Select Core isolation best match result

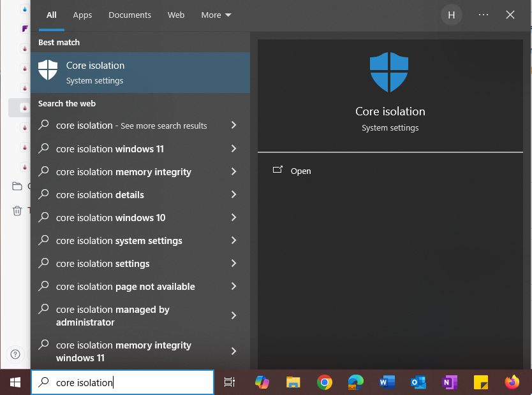(x=140, y=73)
